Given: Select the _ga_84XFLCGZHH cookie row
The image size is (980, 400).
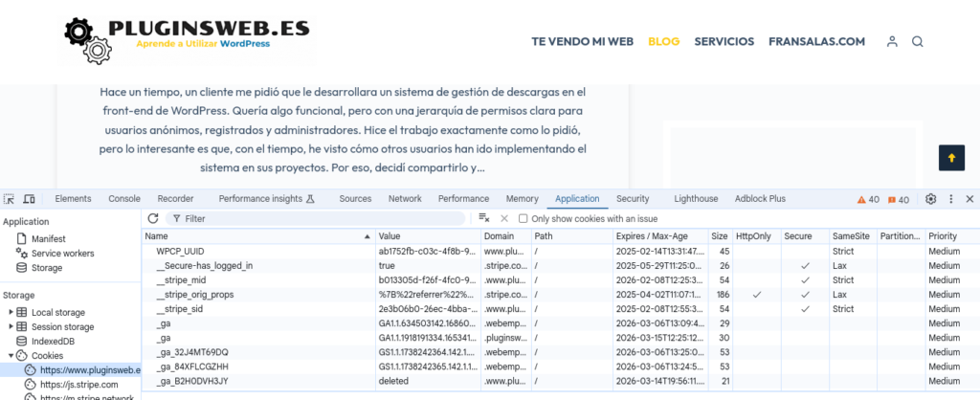Looking at the screenshot, I should (561, 367).
